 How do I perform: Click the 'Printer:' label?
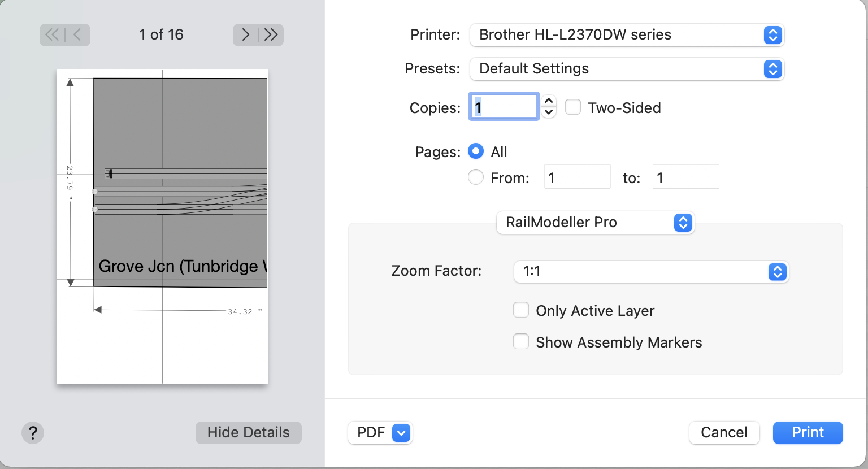pyautogui.click(x=435, y=35)
